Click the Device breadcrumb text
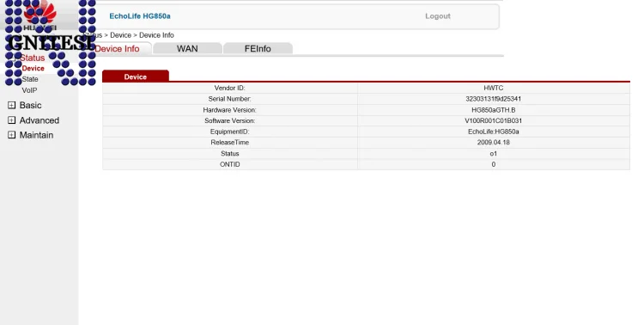 (x=120, y=35)
